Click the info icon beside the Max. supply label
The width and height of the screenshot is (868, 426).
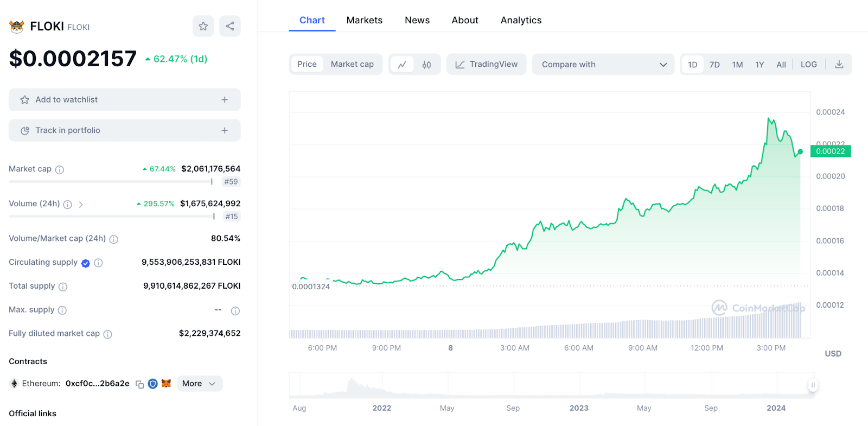coord(62,310)
